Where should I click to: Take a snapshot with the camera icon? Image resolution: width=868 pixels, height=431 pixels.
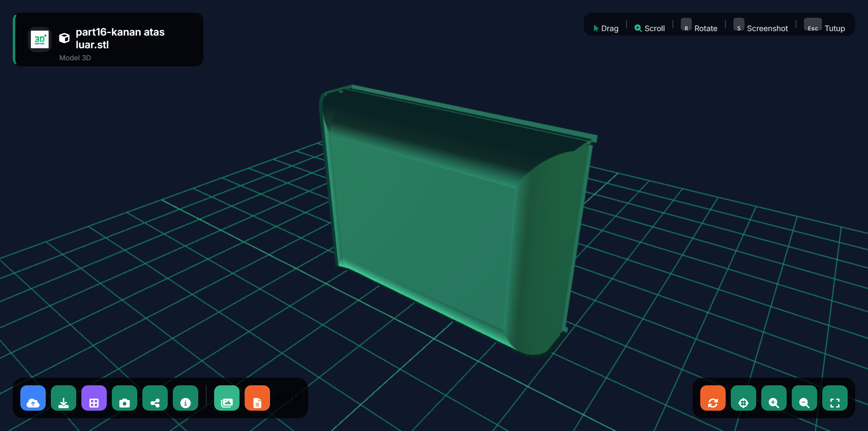124,398
